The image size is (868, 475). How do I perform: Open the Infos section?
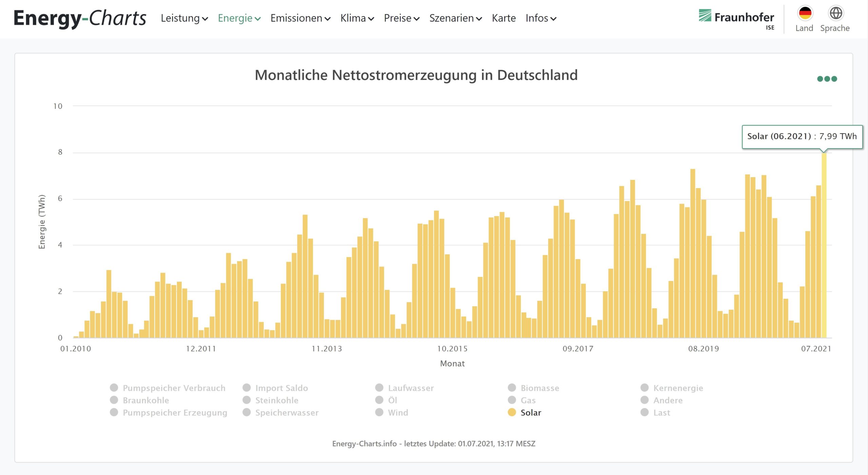(x=541, y=18)
